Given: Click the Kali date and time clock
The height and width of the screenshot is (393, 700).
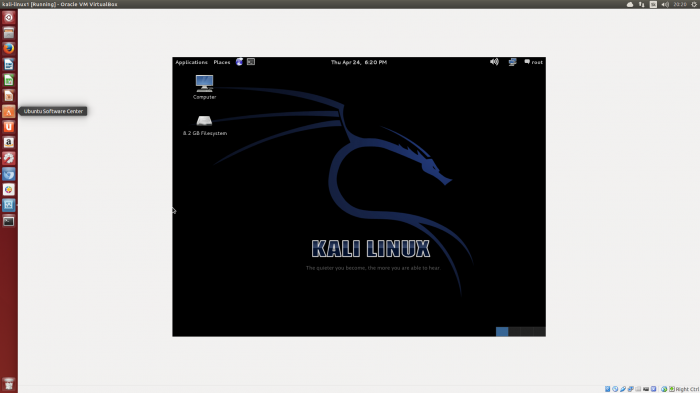Looking at the screenshot, I should [359, 62].
